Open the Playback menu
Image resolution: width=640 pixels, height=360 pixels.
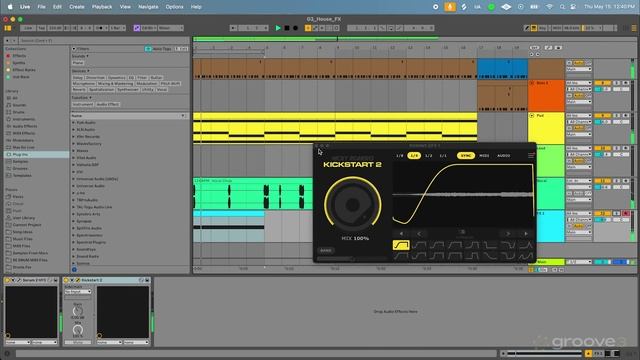(102, 7)
